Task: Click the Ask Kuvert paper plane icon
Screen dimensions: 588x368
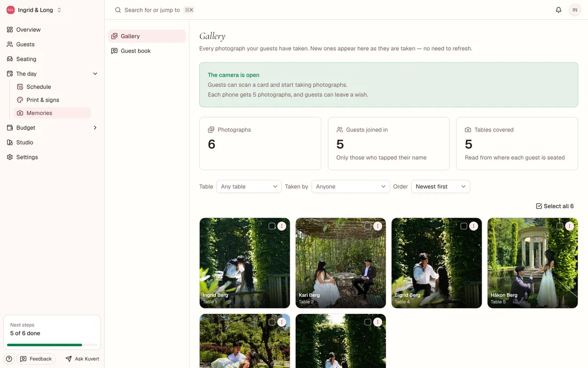Action: point(68,359)
